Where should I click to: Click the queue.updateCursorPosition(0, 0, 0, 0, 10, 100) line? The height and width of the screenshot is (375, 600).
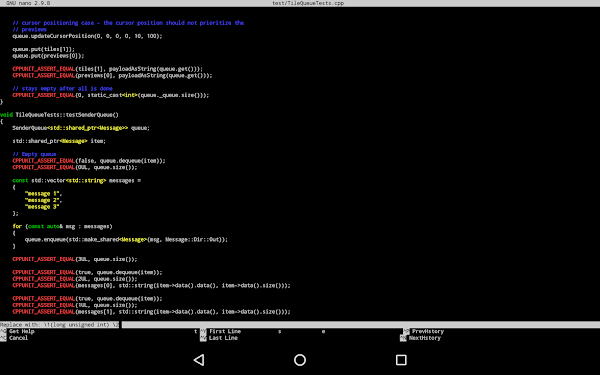tap(87, 36)
